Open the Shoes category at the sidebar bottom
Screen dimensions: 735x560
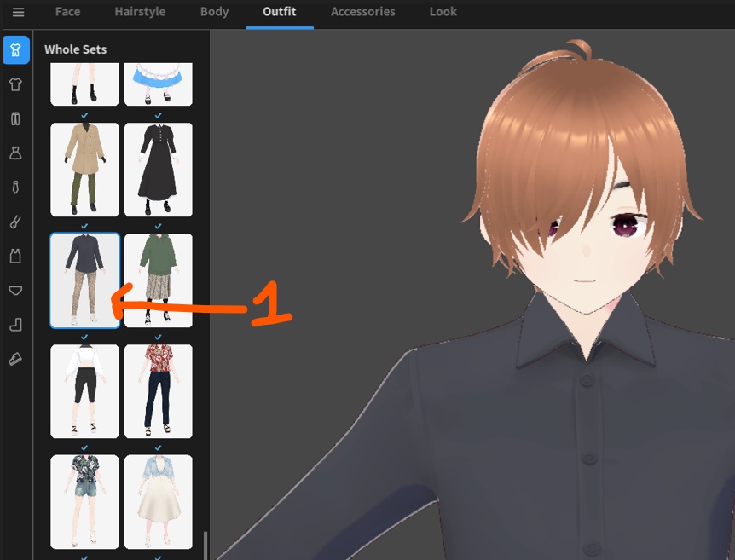pos(15,359)
